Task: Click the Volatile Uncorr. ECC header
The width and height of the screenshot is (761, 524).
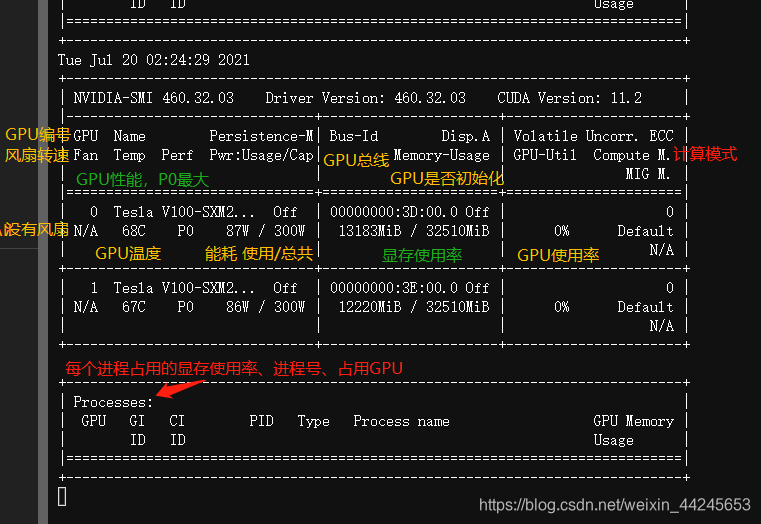Action: [x=594, y=136]
